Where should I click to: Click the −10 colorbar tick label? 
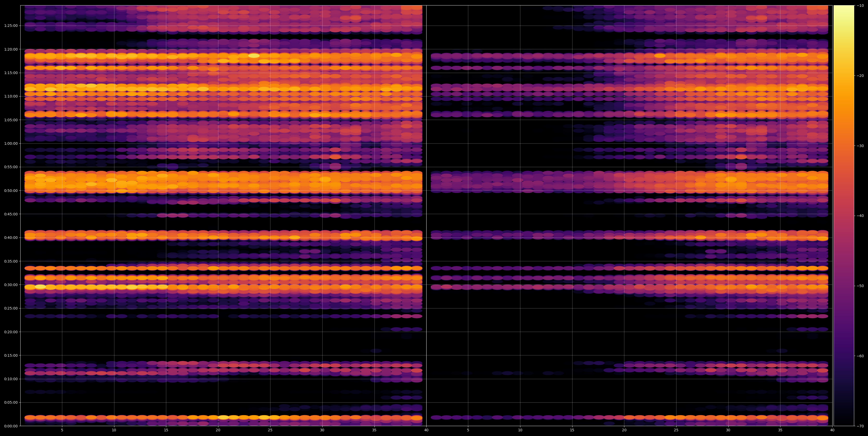point(860,5)
